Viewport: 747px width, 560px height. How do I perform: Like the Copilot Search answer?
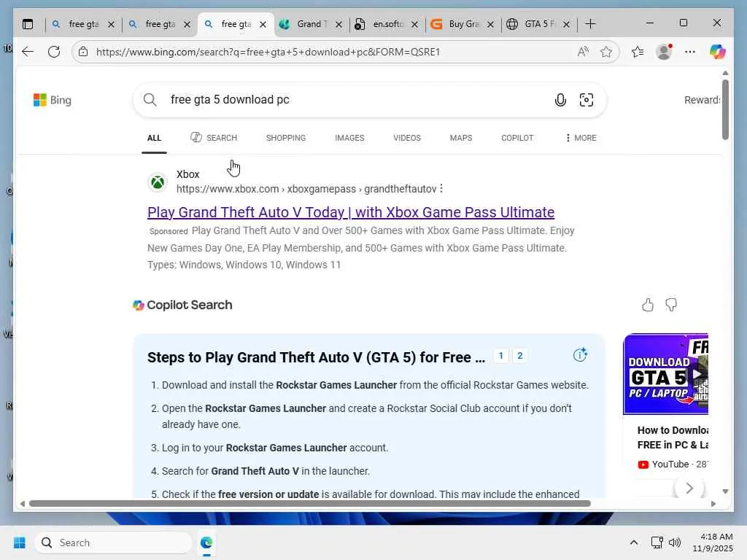(648, 305)
